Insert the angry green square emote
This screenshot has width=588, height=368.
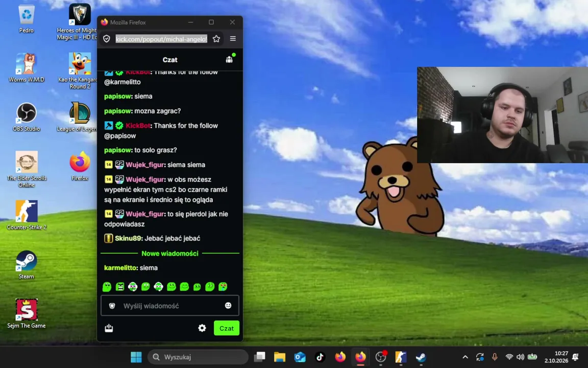[119, 287]
